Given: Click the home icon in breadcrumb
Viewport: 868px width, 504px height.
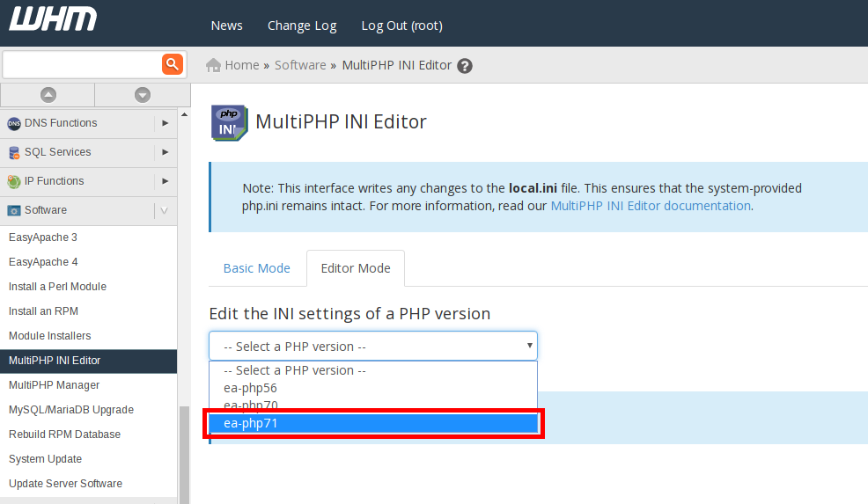Looking at the screenshot, I should pyautogui.click(x=213, y=65).
